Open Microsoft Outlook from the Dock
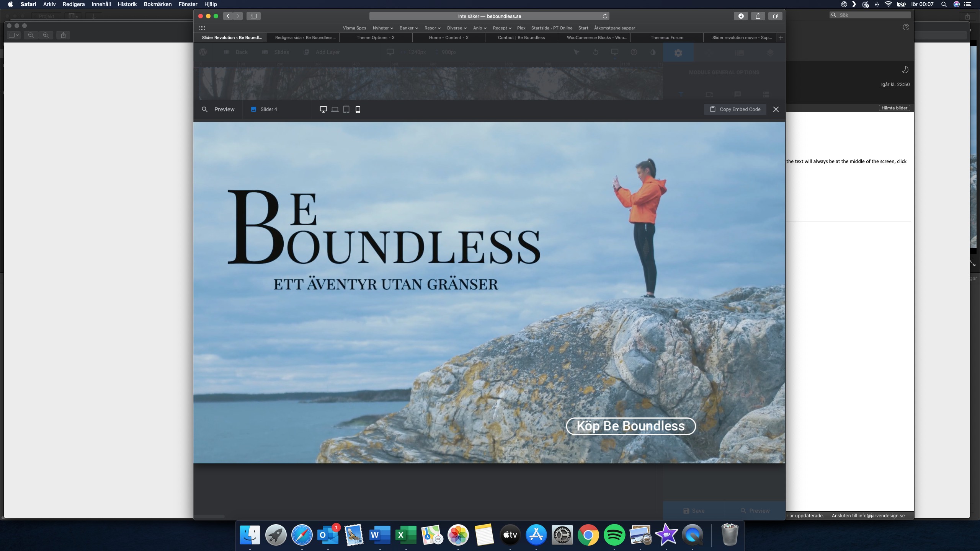980x551 pixels. (x=328, y=535)
